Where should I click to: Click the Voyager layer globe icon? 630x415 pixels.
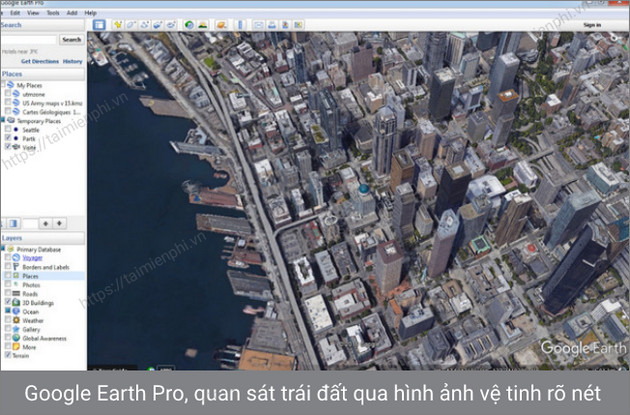(x=16, y=258)
